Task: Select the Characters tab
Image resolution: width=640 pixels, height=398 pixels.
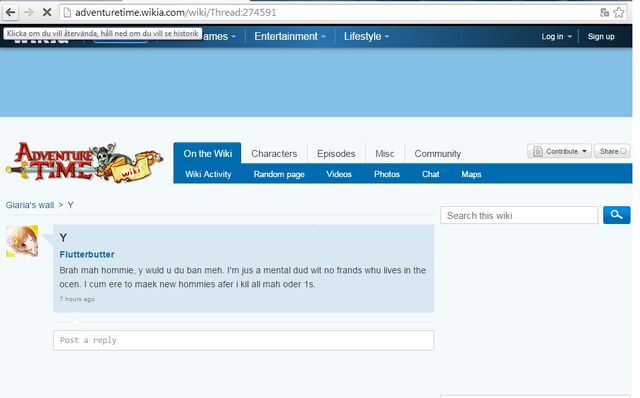Action: [x=274, y=153]
